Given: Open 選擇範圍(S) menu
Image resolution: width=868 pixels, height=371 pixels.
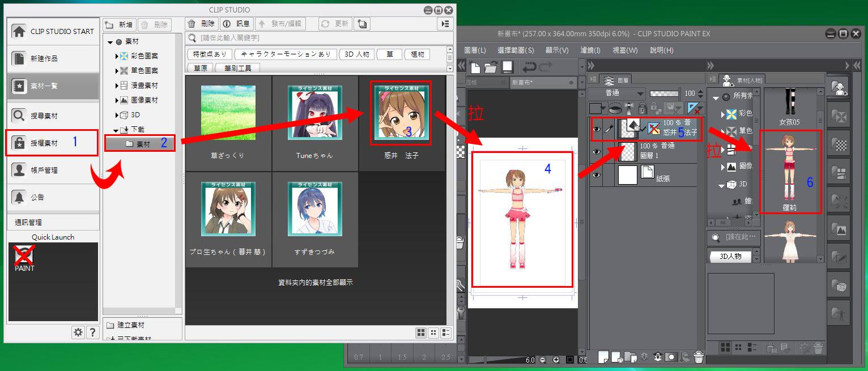Looking at the screenshot, I should [x=516, y=50].
